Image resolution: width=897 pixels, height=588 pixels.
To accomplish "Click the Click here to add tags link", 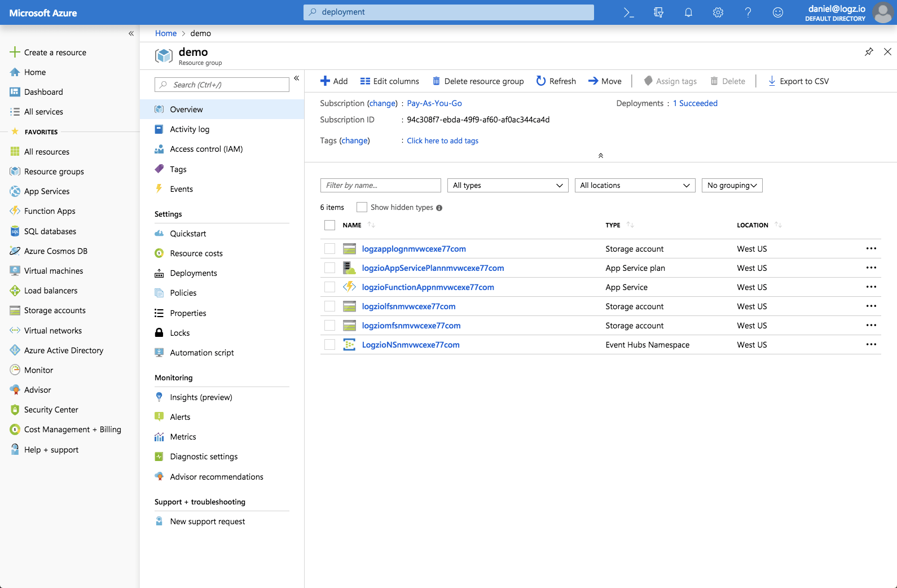I will coord(443,141).
